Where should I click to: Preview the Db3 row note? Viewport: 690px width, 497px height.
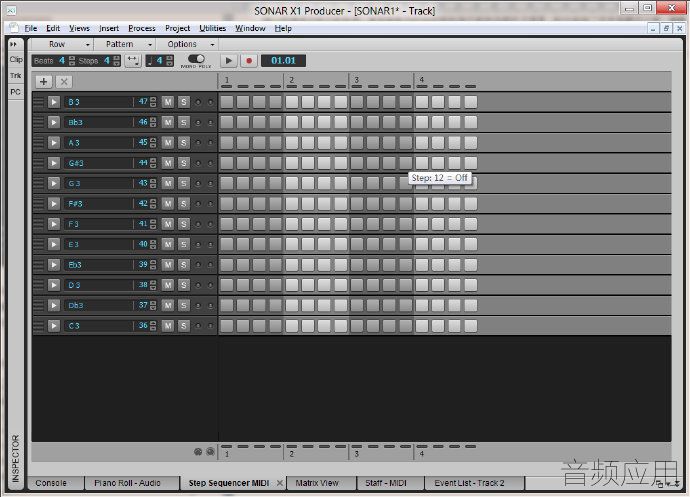[54, 305]
